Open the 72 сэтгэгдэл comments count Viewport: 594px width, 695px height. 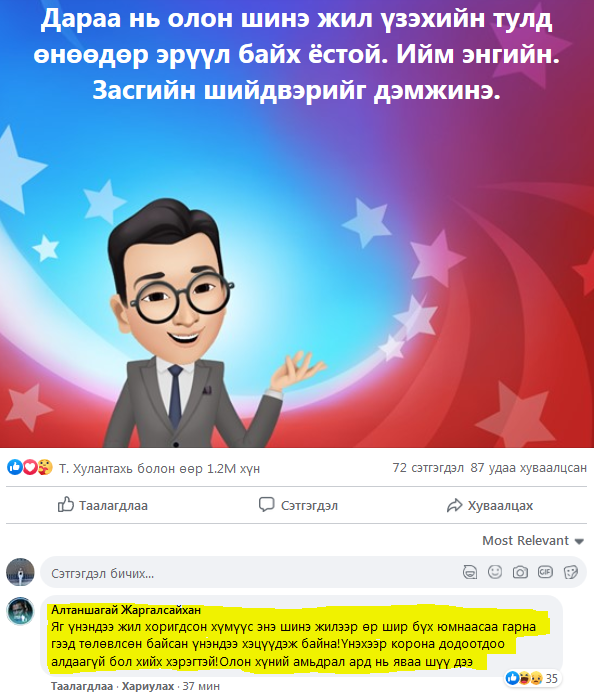click(428, 468)
